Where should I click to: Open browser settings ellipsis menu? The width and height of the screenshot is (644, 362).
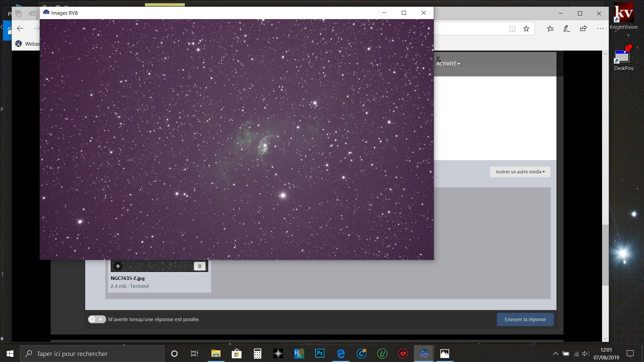click(x=600, y=29)
